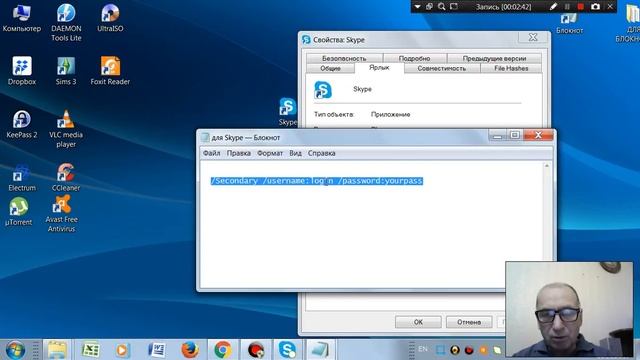The width and height of the screenshot is (640, 360).
Task: Select the Ярлык tab
Action: (379, 68)
